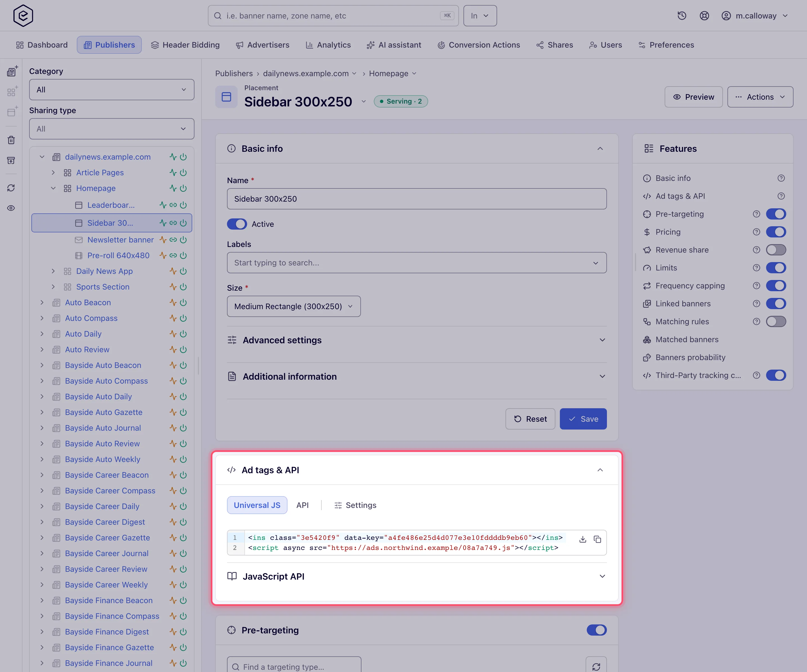807x672 pixels.
Task: Click the Preview button
Action: coord(693,97)
